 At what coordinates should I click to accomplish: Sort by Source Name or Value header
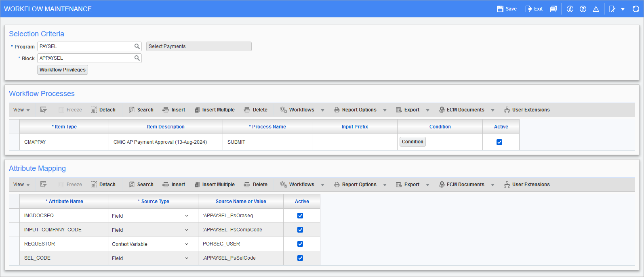coord(241,201)
